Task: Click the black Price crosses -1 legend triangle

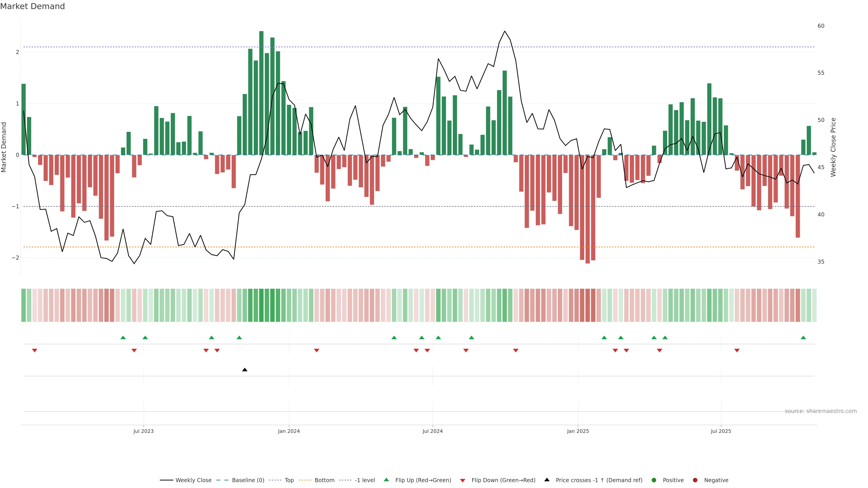Action: [x=547, y=480]
